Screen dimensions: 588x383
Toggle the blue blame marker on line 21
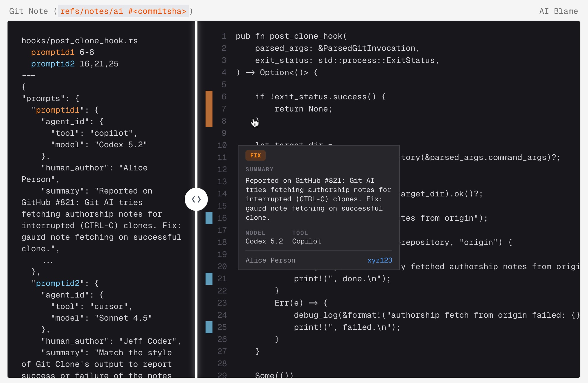209,278
